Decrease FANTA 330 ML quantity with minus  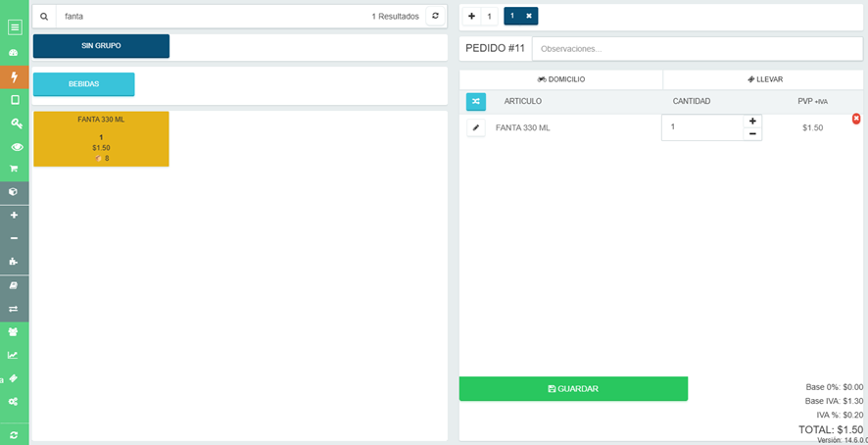coord(752,134)
